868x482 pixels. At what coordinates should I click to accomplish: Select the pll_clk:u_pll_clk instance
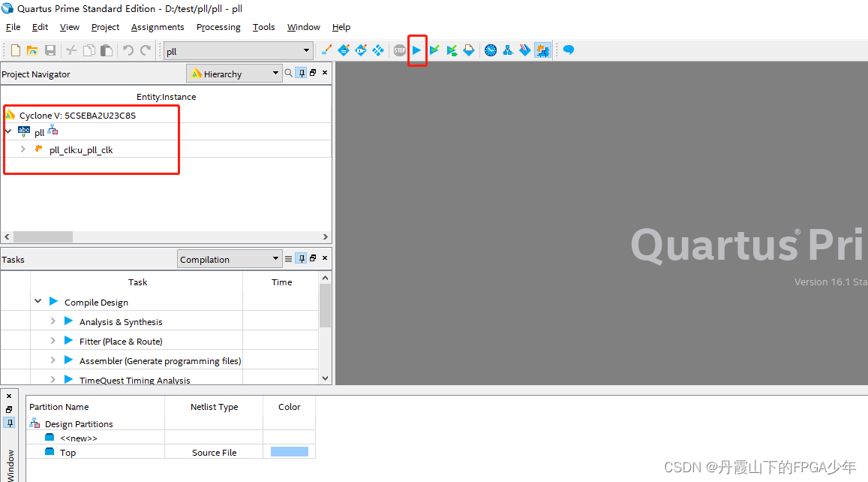click(x=81, y=150)
